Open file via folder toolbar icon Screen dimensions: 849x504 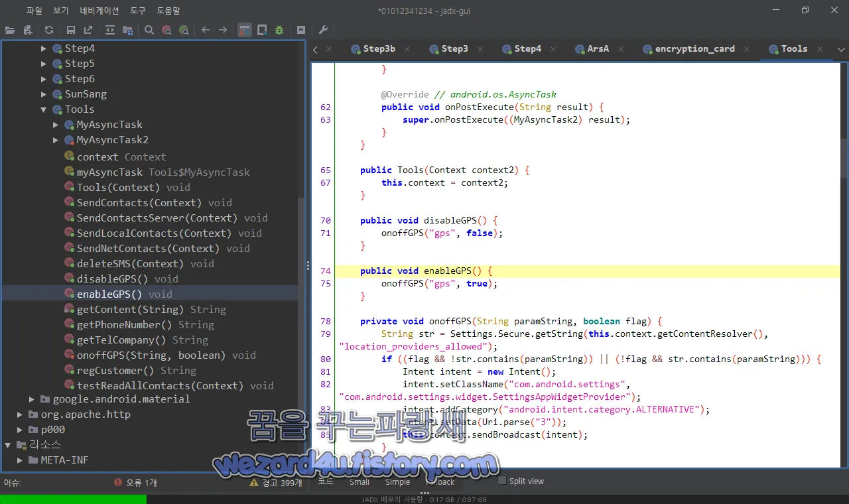click(x=10, y=30)
